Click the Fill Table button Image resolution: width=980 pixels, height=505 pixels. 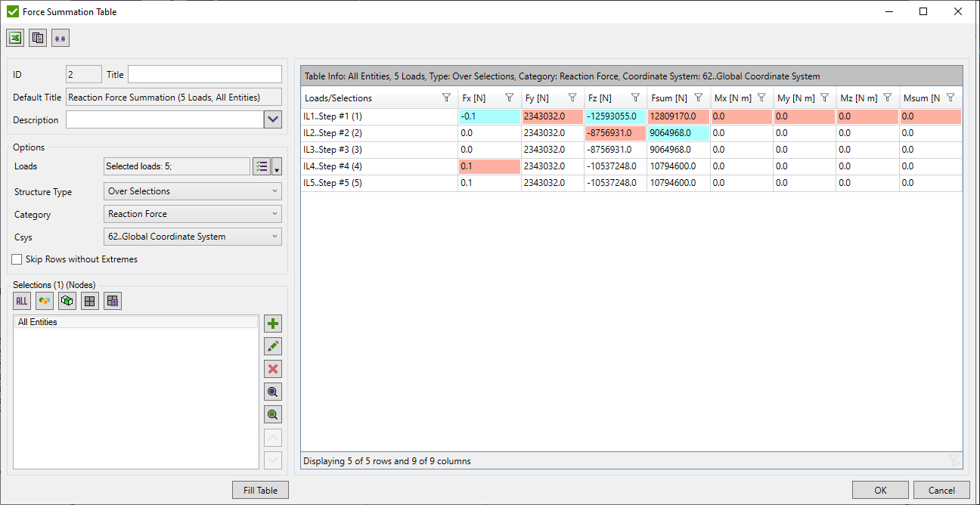[260, 491]
